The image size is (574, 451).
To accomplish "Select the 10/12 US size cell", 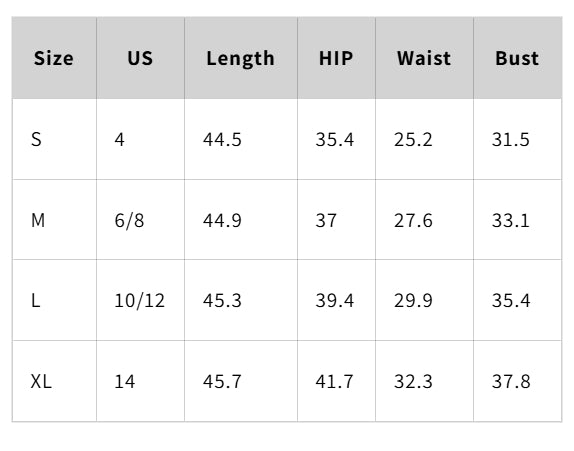I will pos(141,301).
